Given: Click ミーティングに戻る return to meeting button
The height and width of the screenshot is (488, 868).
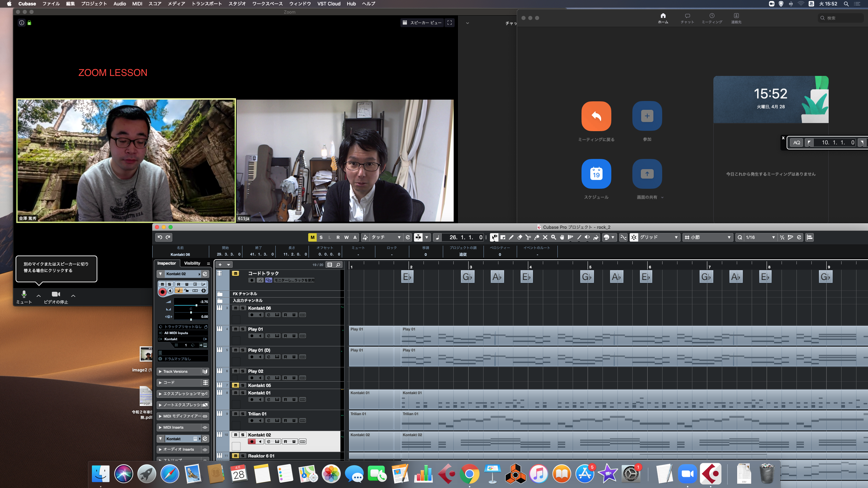Looking at the screenshot, I should 596,116.
